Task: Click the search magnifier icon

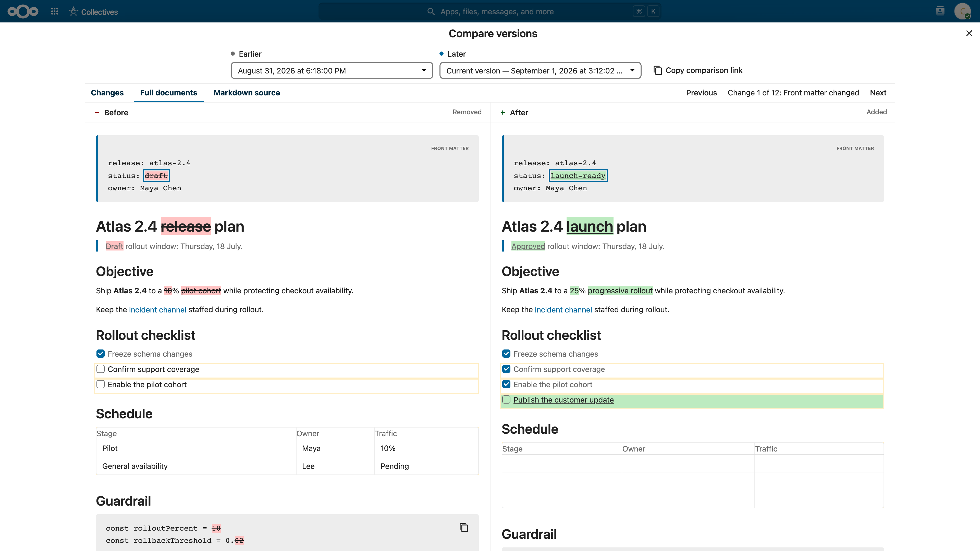Action: pos(431,11)
